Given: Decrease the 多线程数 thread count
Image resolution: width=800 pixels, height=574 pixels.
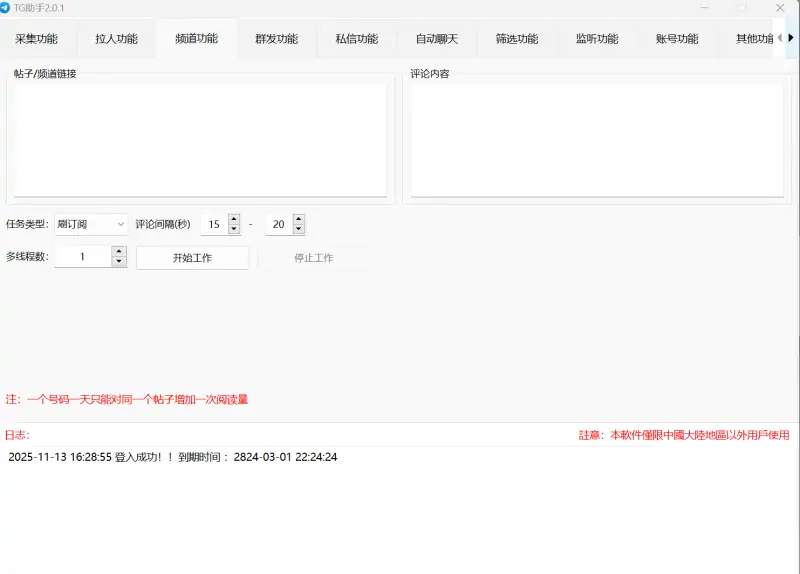Looking at the screenshot, I should coord(119,261).
